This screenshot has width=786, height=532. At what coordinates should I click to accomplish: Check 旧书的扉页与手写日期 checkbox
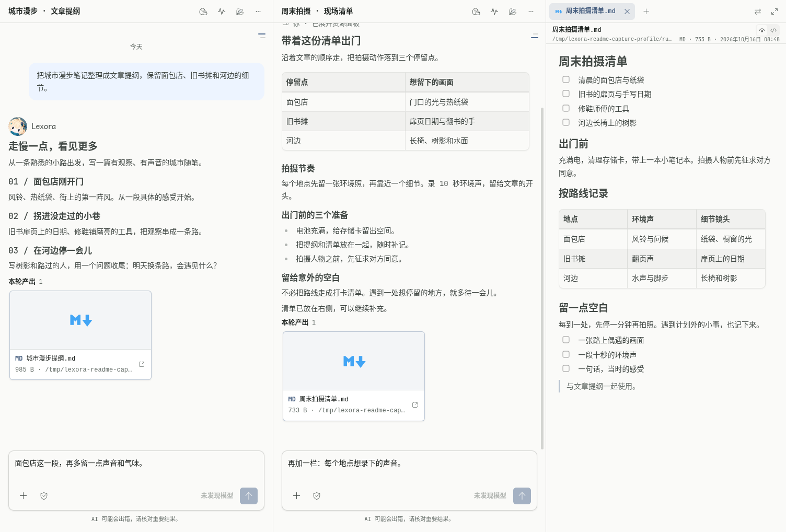(566, 94)
